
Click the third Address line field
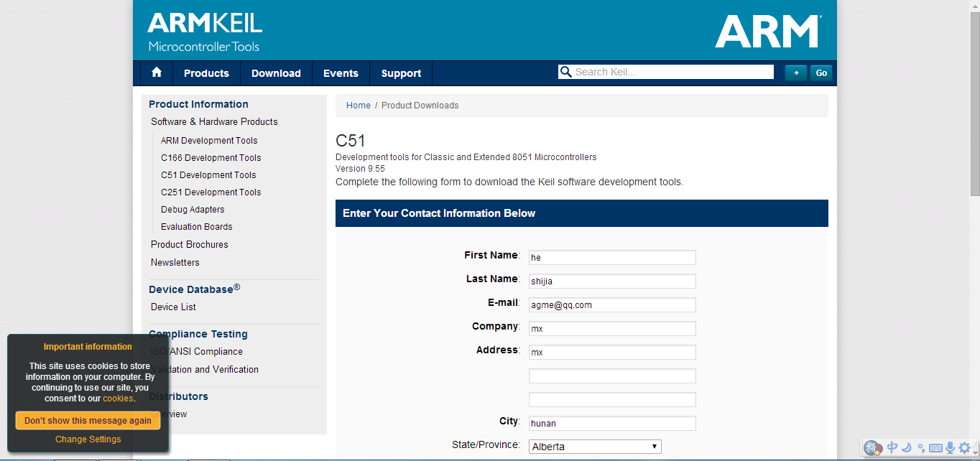tap(612, 399)
